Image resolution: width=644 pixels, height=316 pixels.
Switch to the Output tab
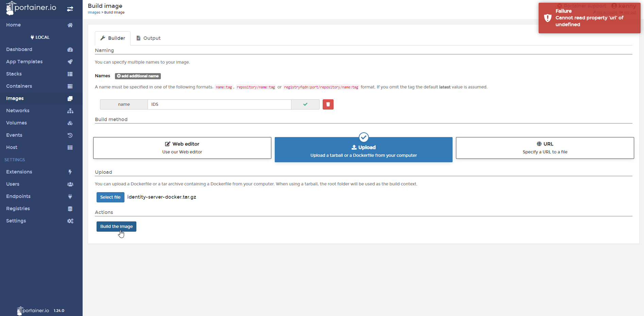pyautogui.click(x=148, y=38)
